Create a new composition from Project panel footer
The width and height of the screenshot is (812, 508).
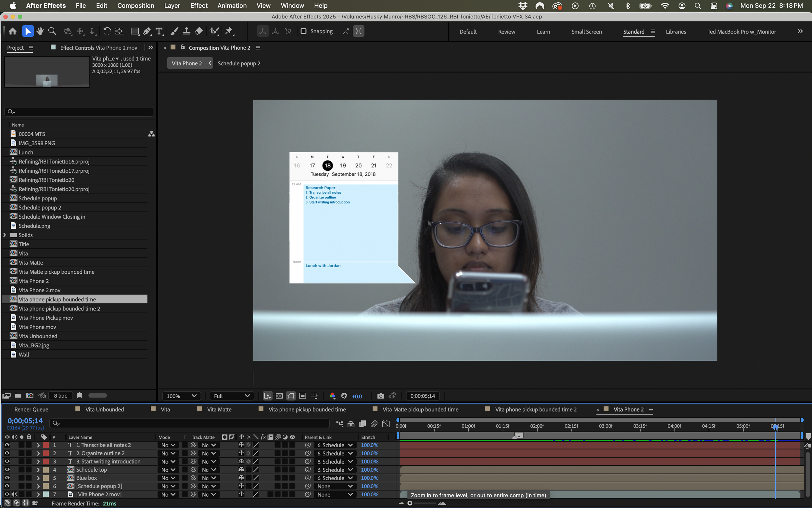[x=30, y=396]
